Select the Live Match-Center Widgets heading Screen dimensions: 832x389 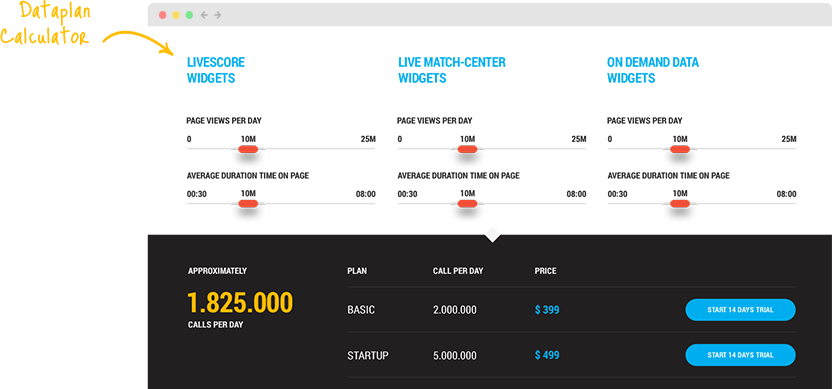click(452, 70)
